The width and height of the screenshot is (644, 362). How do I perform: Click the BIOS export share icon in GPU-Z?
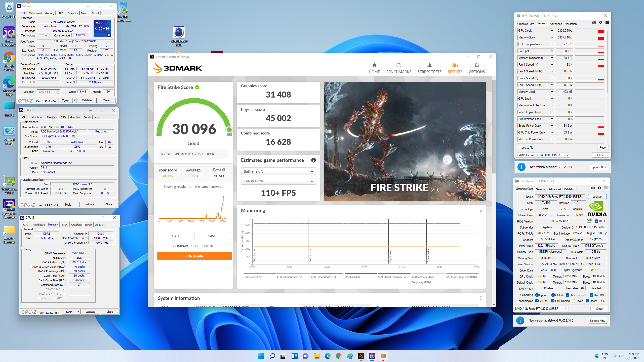[589, 221]
